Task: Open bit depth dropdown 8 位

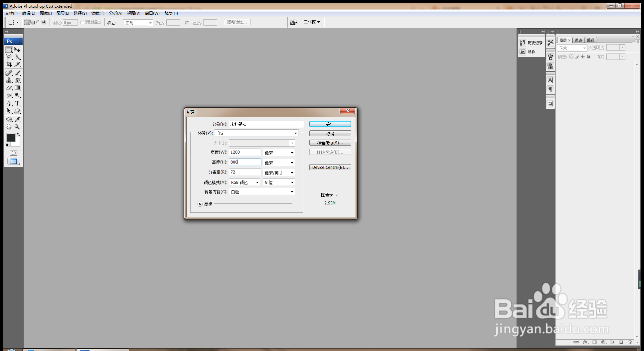Action: click(279, 182)
